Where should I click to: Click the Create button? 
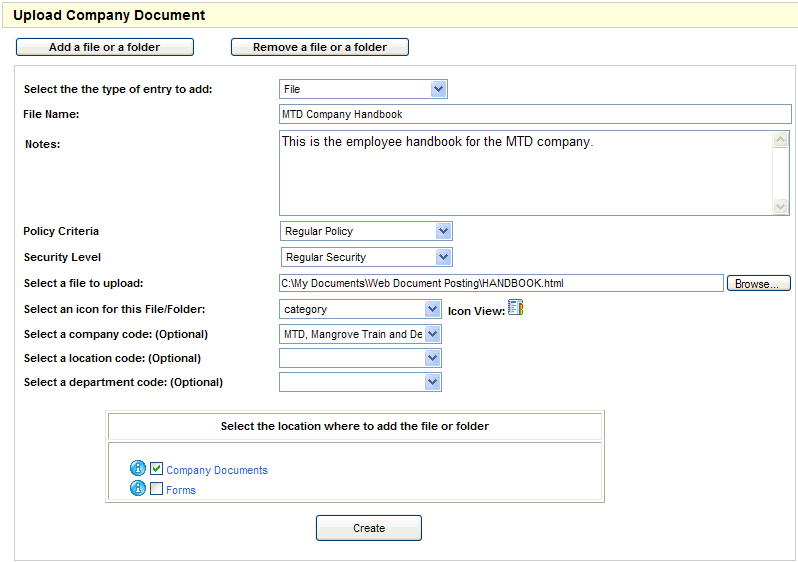pyautogui.click(x=368, y=528)
